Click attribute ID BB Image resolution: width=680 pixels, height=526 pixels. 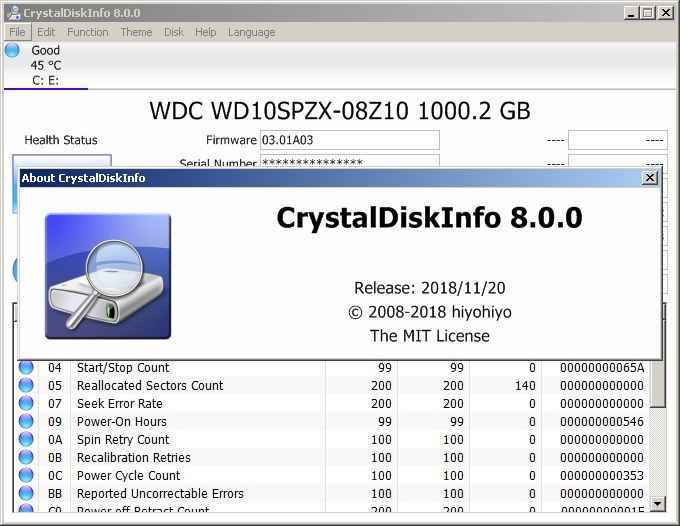(x=55, y=493)
